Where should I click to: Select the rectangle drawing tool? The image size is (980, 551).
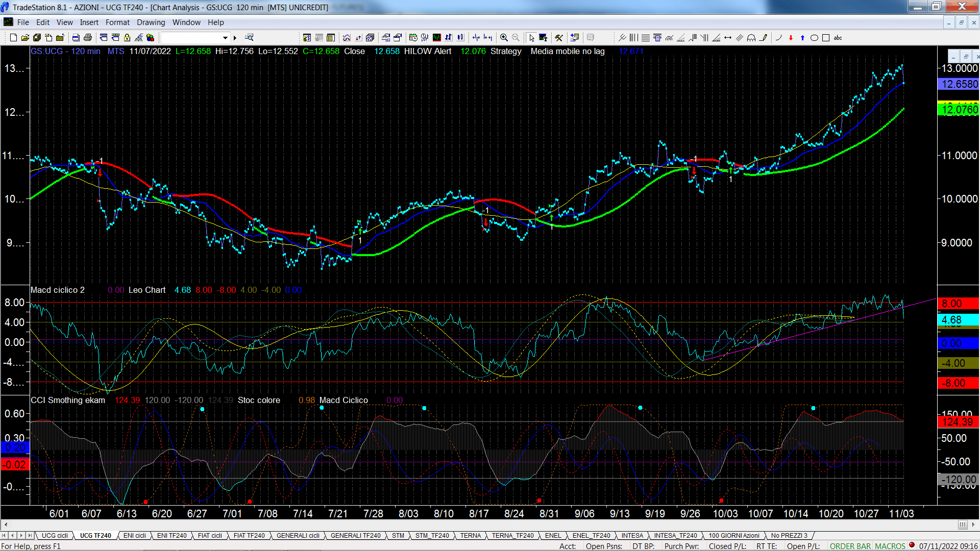[x=826, y=38]
